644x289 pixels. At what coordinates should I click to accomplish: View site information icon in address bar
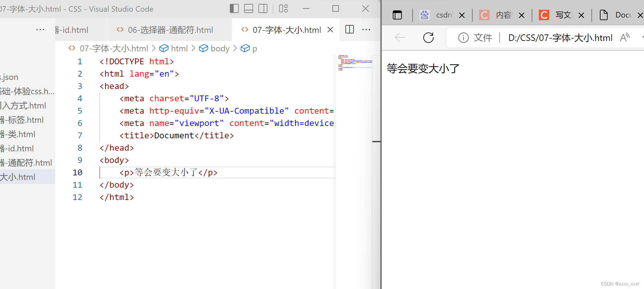coord(463,38)
